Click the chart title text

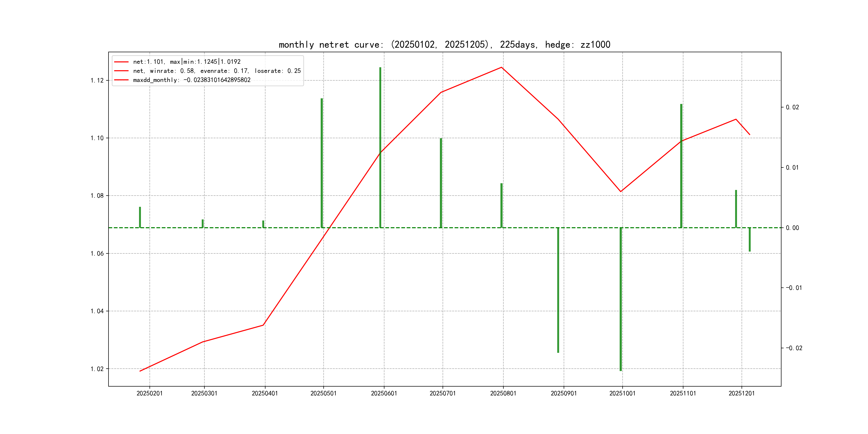click(444, 44)
